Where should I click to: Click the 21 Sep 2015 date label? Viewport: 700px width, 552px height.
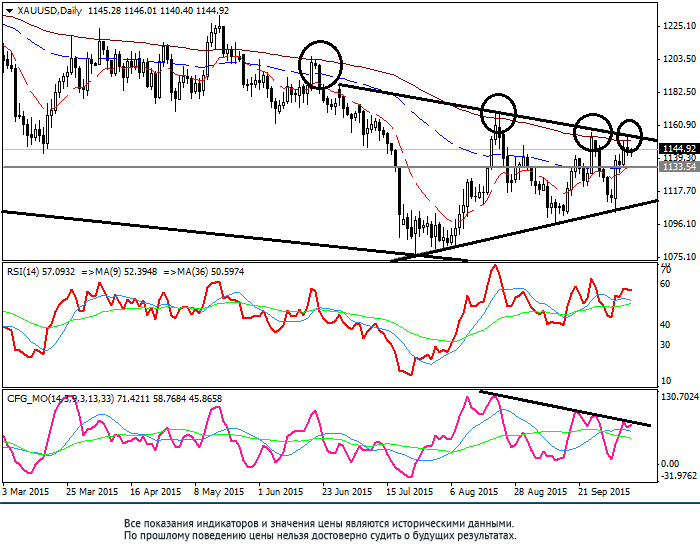[x=604, y=492]
